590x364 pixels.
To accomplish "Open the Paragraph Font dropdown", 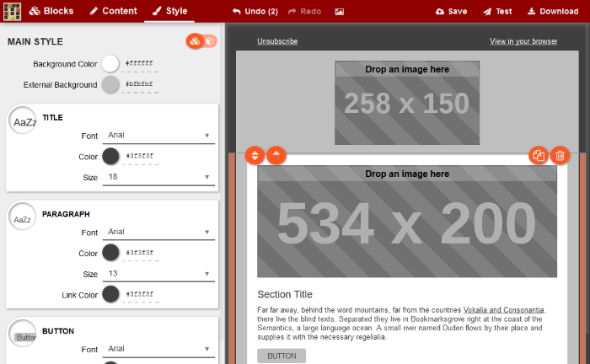I will (x=158, y=233).
